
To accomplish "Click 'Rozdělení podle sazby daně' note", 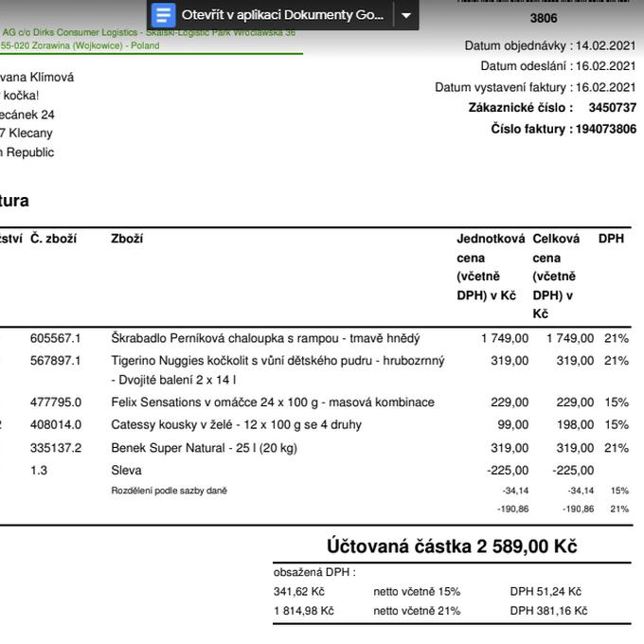I will (170, 491).
